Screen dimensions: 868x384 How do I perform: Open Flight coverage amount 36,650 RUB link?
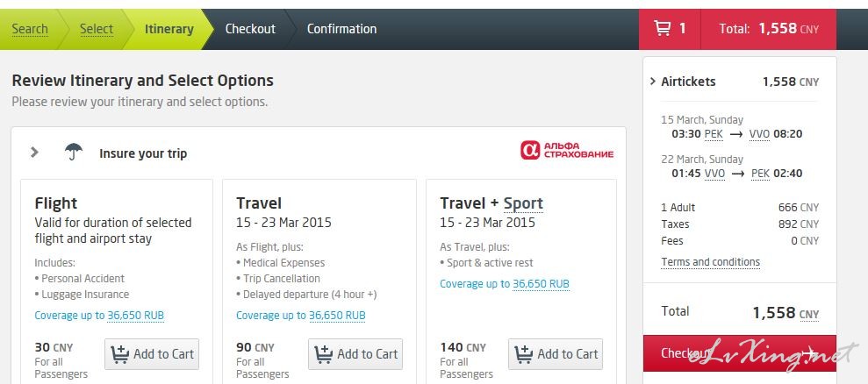point(136,316)
